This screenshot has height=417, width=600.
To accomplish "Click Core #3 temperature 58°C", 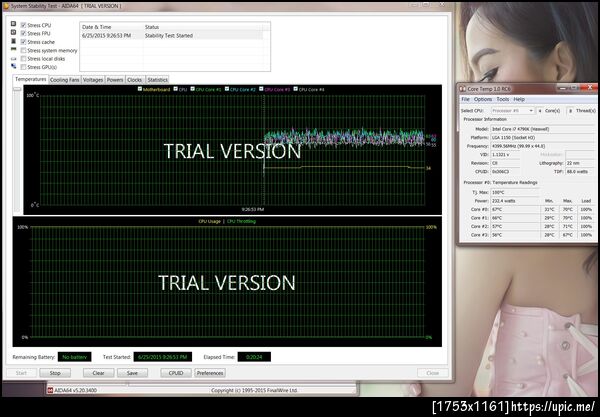I will (515, 235).
